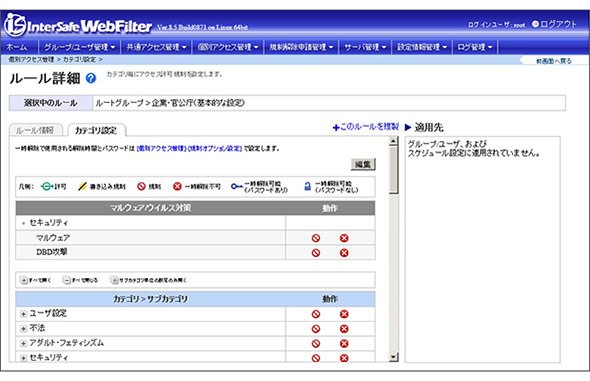Click the 一時解除不可 red X legend icon
590x381 pixels.
(177, 186)
